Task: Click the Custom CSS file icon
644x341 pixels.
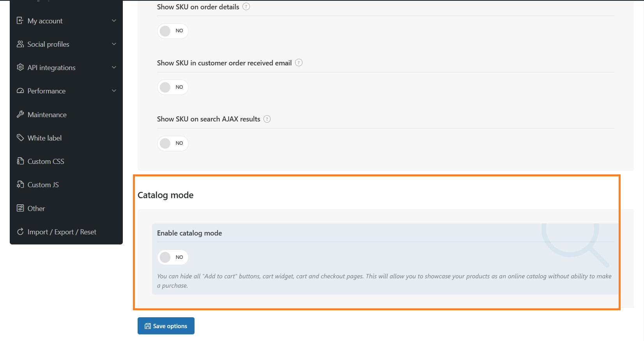Action: point(20,161)
